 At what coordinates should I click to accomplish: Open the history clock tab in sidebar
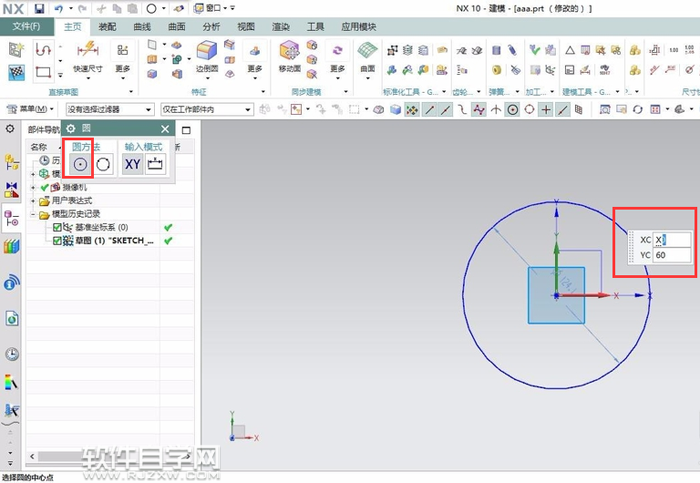pyautogui.click(x=12, y=353)
